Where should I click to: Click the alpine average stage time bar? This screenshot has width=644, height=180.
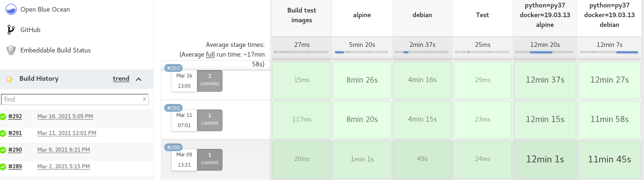coord(362,52)
